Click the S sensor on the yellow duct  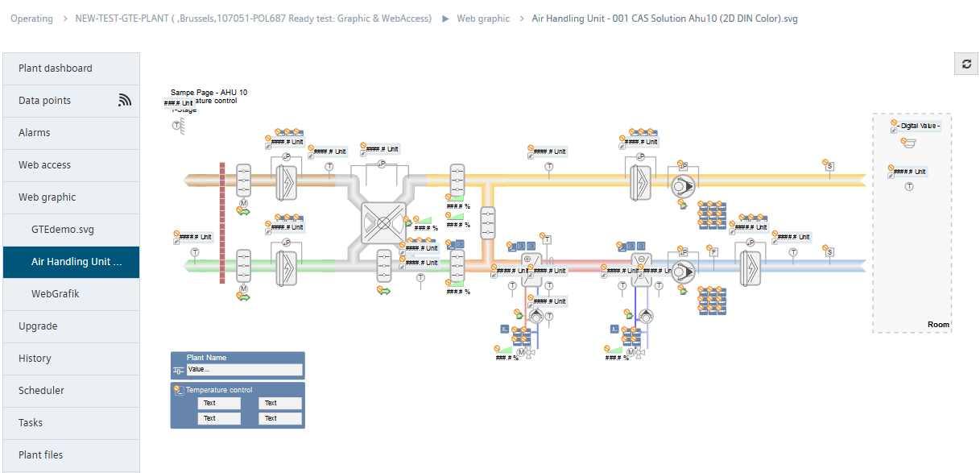click(830, 166)
